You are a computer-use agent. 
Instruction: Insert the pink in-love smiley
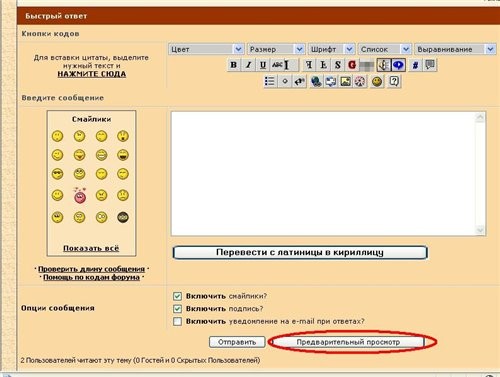80,195
